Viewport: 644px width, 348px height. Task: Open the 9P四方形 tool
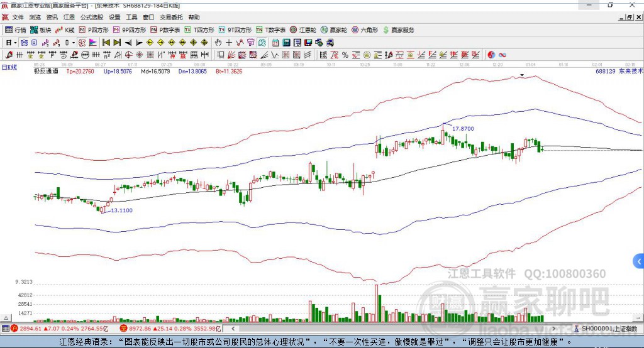[x=130, y=30]
